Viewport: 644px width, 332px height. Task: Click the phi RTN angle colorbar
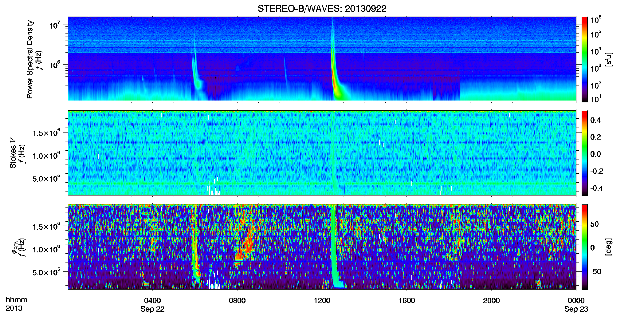tap(585, 247)
